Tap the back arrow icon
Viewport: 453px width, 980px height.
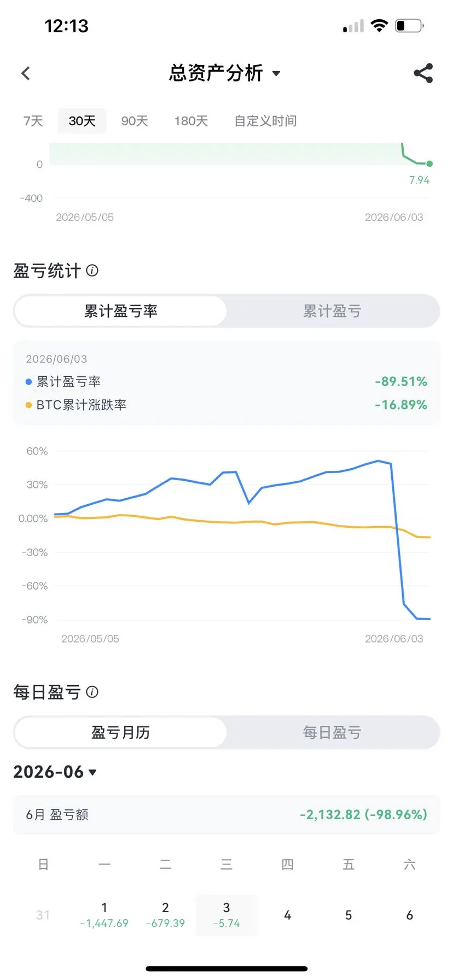(x=26, y=73)
